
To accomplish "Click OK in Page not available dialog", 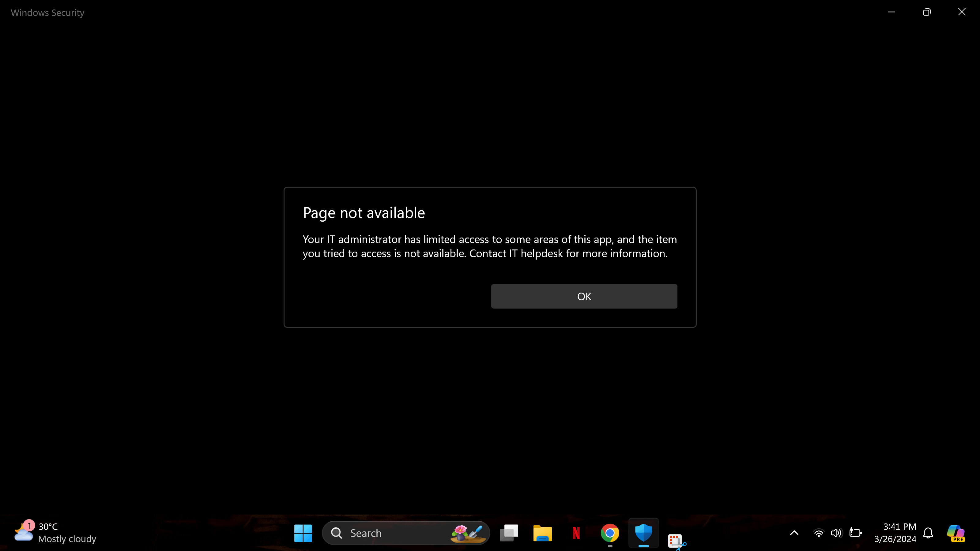I will click(584, 296).
